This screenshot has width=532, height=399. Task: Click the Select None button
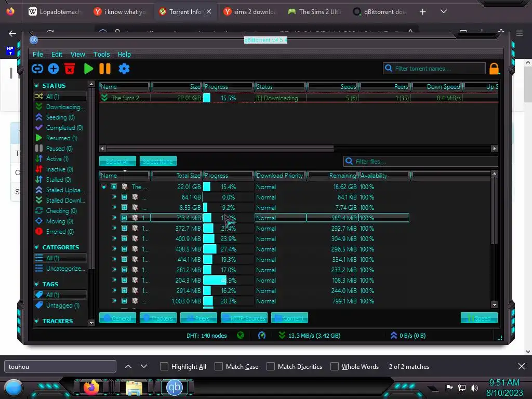(158, 161)
